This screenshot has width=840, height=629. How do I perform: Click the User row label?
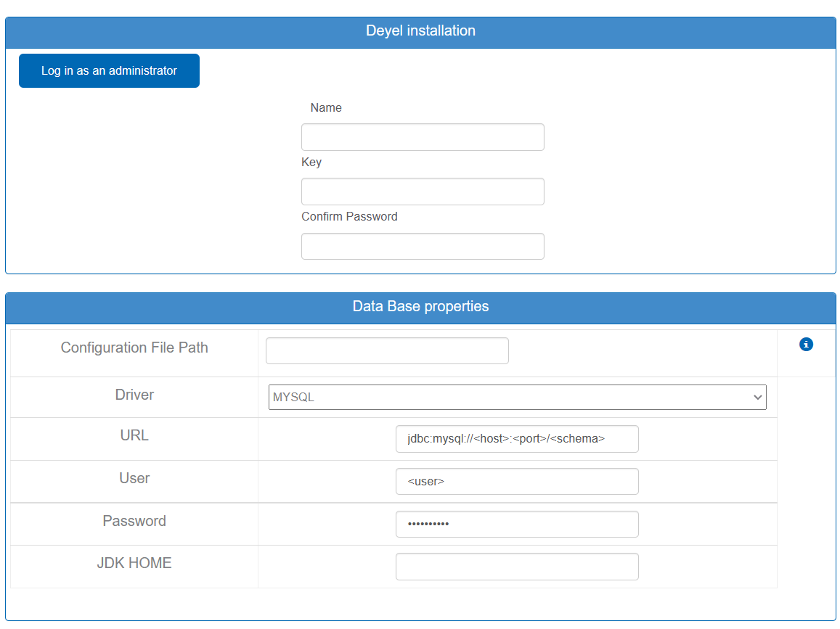click(134, 479)
